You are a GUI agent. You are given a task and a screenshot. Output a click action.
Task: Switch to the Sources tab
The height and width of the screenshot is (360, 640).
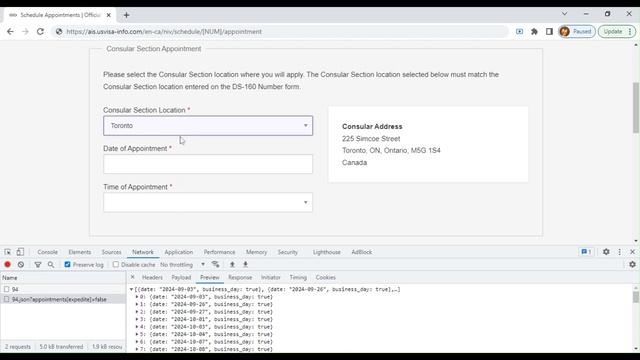[x=111, y=252]
